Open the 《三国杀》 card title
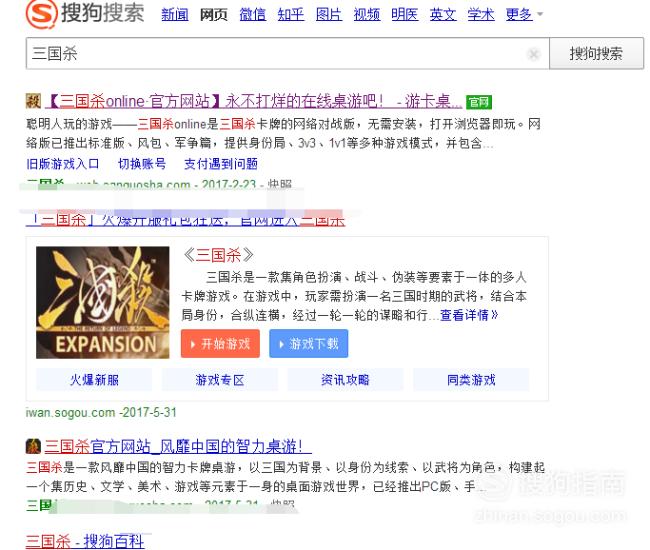 tap(218, 255)
